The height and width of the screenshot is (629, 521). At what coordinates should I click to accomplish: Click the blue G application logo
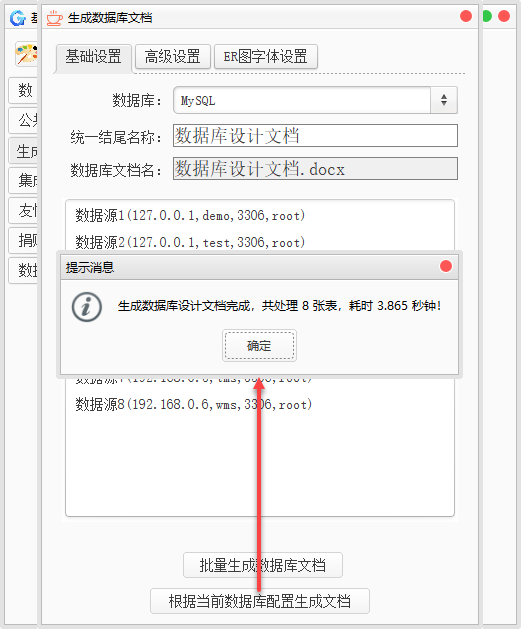(18, 18)
